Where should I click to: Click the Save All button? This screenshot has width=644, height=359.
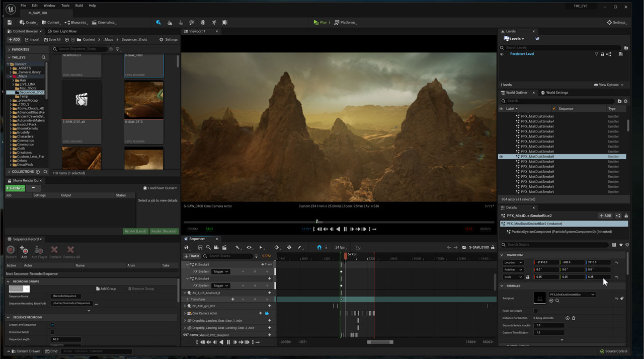(x=52, y=39)
